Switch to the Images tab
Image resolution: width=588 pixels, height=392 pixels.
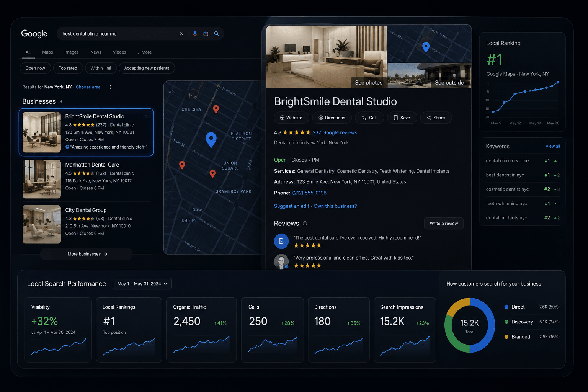click(72, 52)
